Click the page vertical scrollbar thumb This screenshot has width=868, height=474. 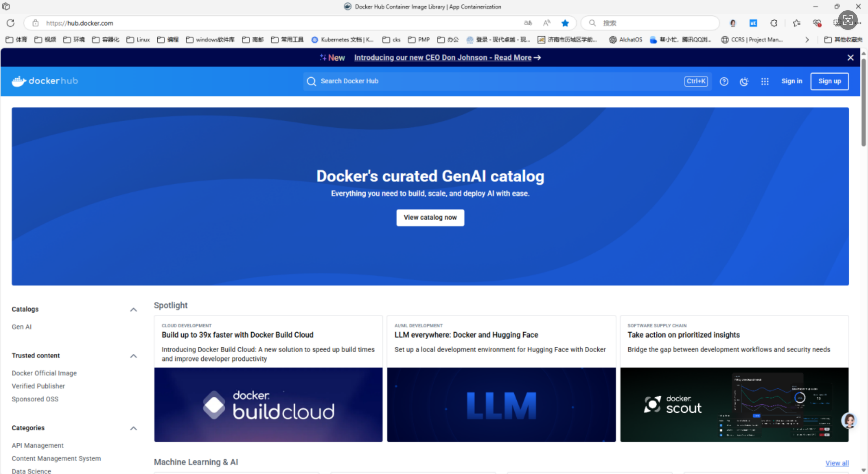(863, 102)
